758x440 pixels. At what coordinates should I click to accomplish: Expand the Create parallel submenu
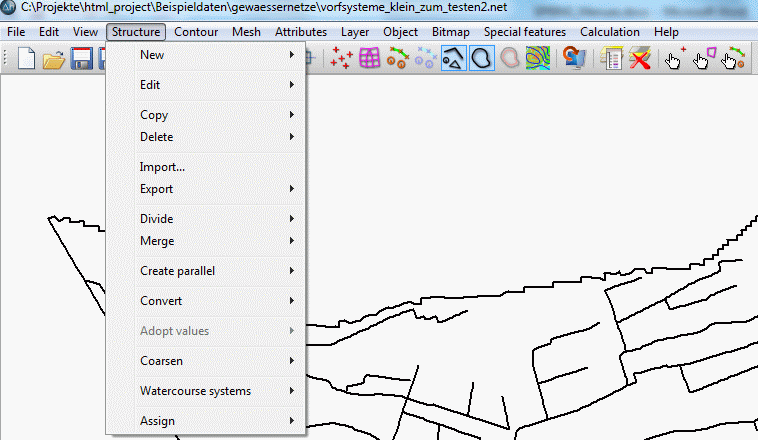206,271
